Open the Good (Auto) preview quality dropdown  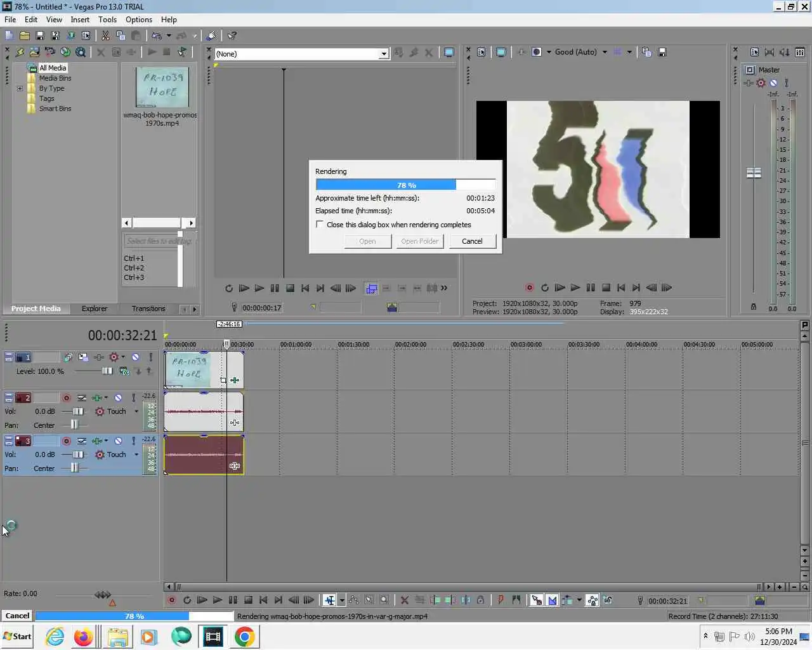point(605,52)
